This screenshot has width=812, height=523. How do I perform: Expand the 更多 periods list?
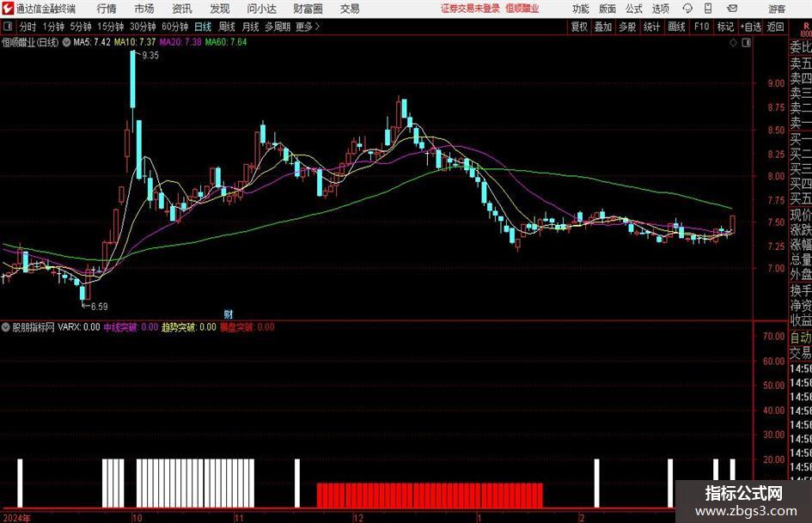308,27
